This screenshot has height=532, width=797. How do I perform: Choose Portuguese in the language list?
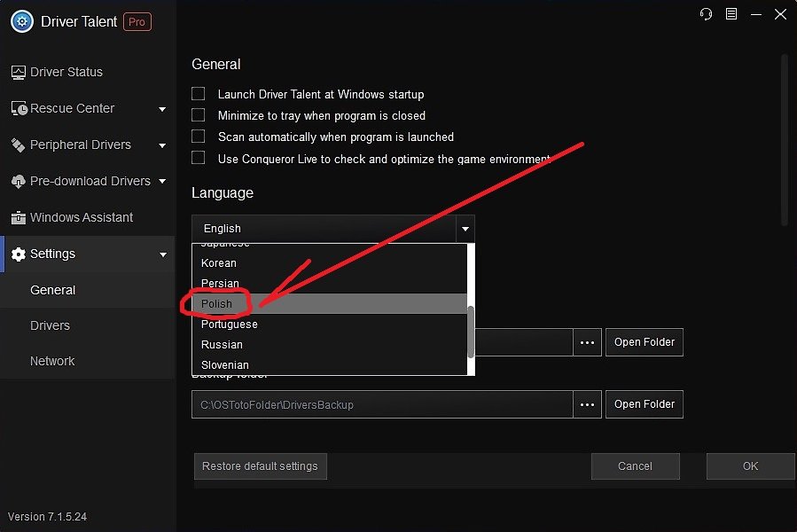click(330, 324)
